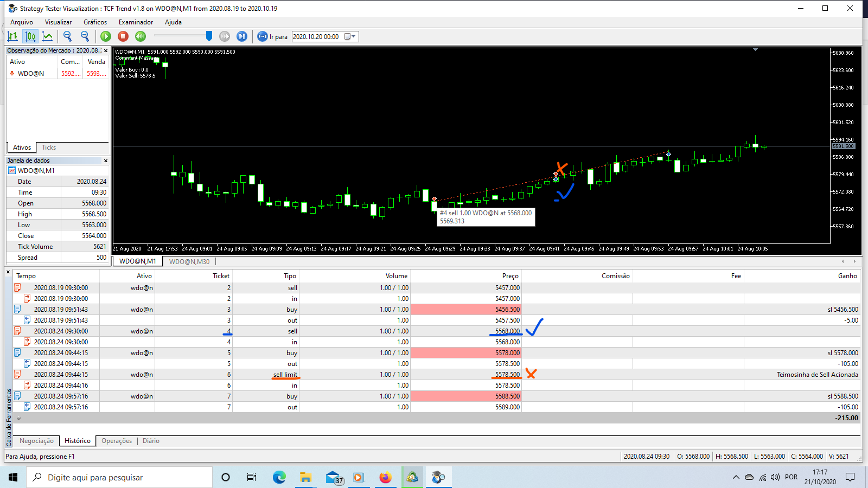868x488 pixels.
Task: Start the visualization with the green play button
Action: tap(106, 36)
